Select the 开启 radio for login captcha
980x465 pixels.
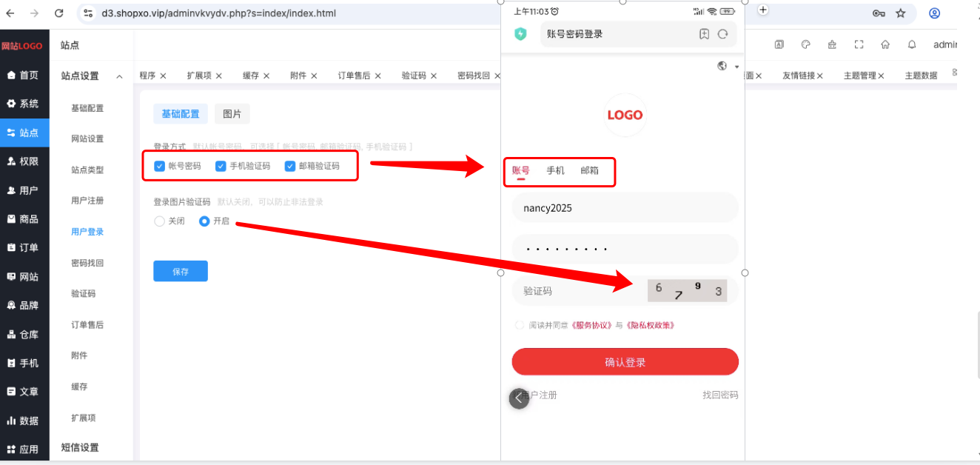204,221
